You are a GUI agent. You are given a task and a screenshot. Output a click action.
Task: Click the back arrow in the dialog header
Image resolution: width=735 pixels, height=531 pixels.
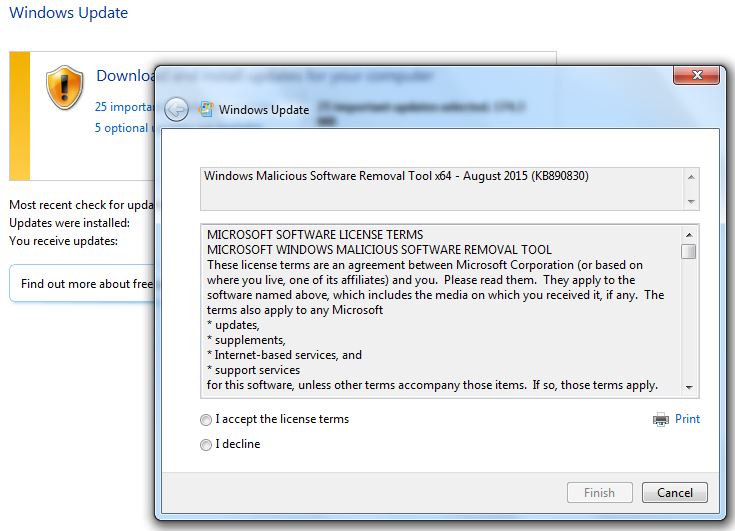[x=176, y=110]
